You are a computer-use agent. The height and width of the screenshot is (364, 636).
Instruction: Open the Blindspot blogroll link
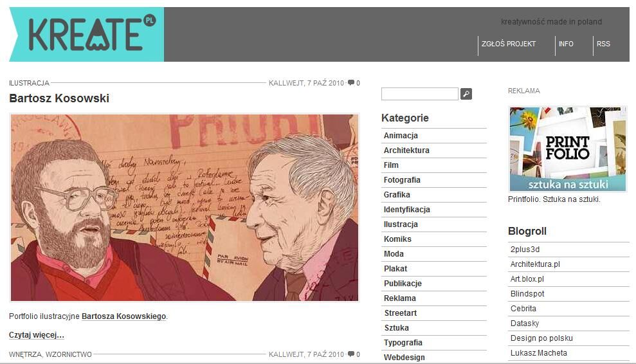[527, 294]
